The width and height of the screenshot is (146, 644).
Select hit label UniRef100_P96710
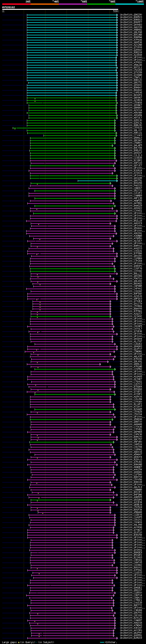point(131,279)
